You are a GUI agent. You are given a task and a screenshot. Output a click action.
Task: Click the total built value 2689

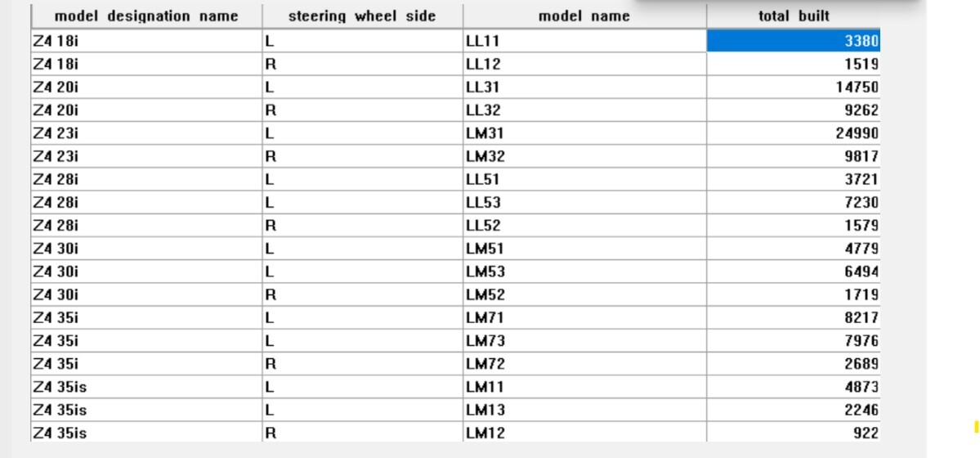point(793,364)
